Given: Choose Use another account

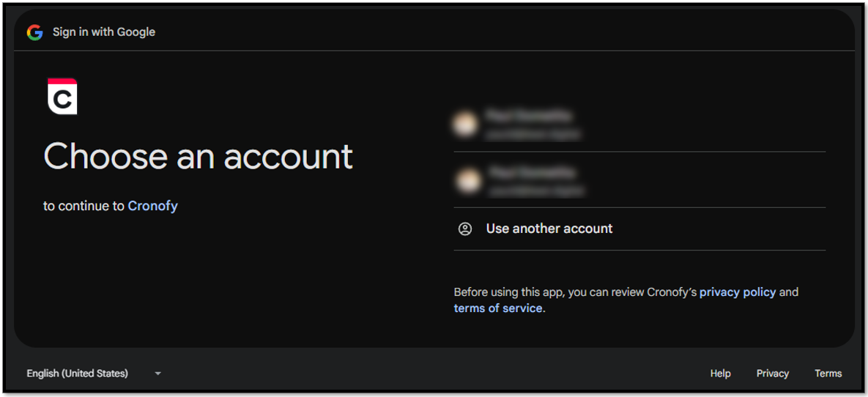Looking at the screenshot, I should 639,229.
